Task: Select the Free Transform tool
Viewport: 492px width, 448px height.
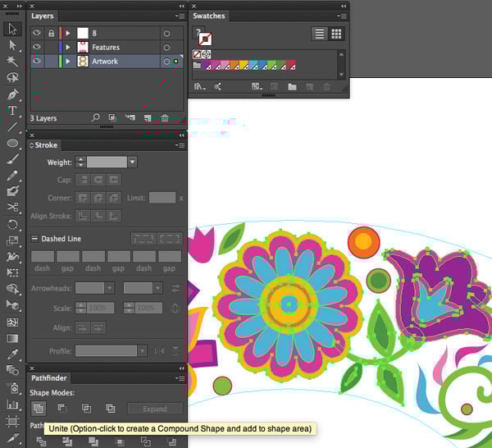Action: pyautogui.click(x=12, y=272)
